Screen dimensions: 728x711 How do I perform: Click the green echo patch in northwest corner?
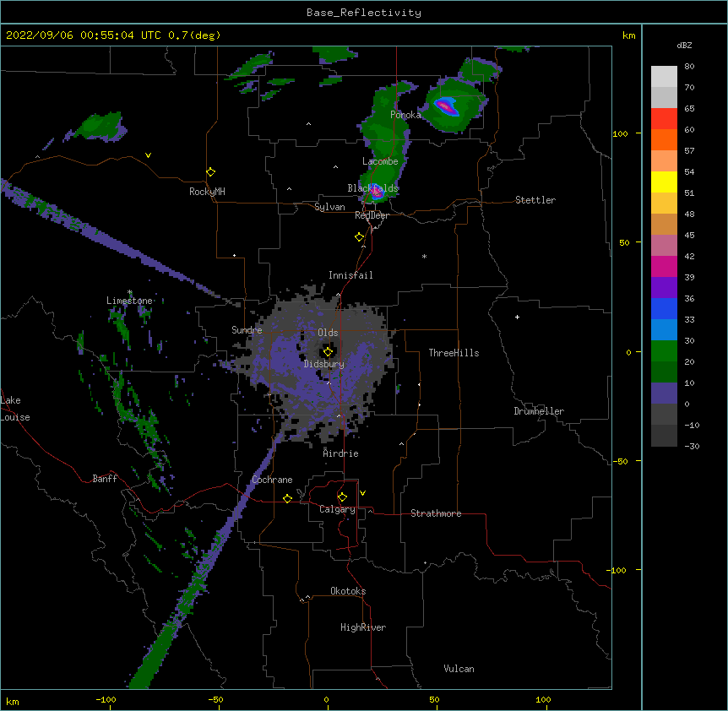tap(100, 126)
